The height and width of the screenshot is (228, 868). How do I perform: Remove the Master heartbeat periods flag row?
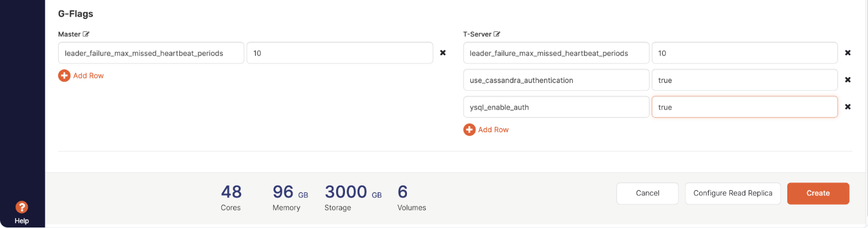443,53
